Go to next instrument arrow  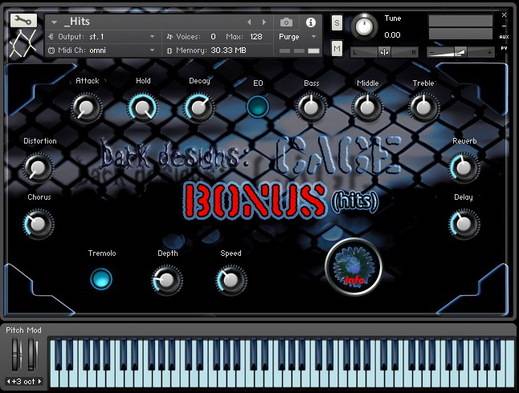264,22
